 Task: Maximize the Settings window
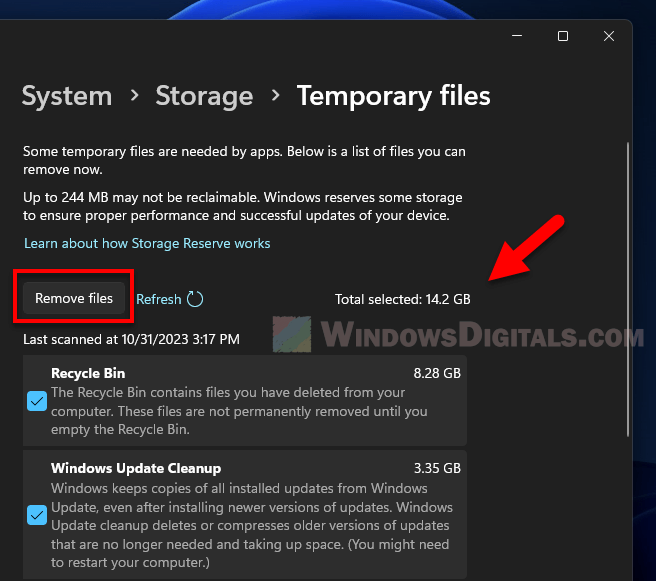click(563, 36)
